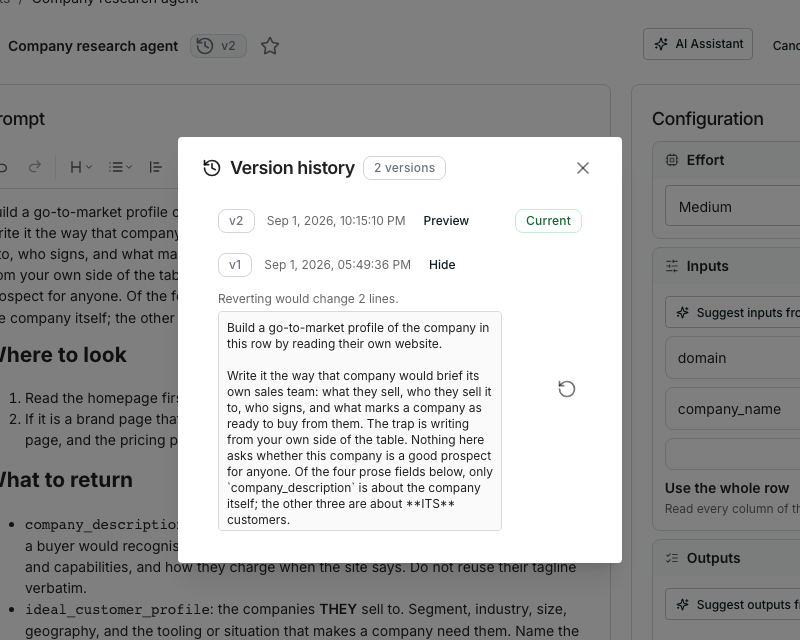Click the 'Use the whole row' label
The height and width of the screenshot is (640, 800).
(x=727, y=488)
